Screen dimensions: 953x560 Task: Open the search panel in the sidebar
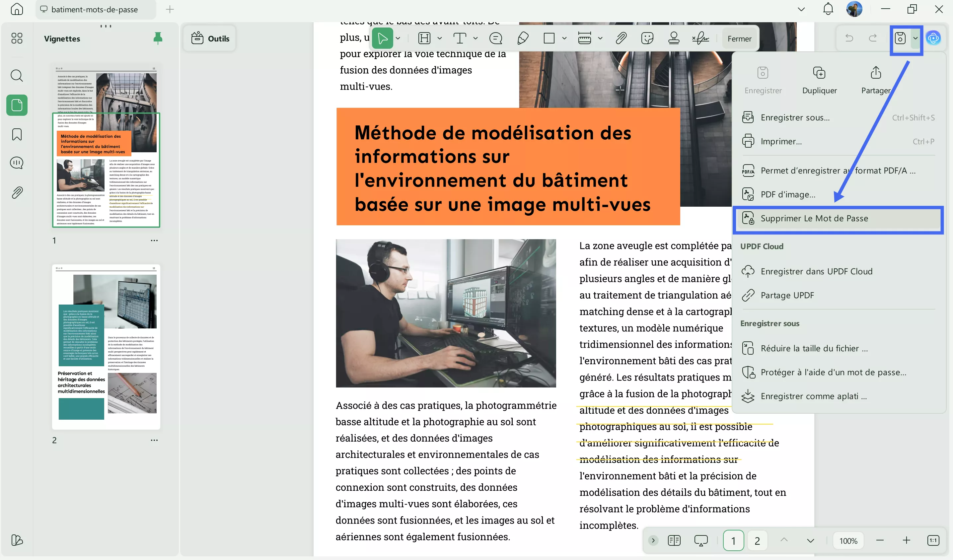coord(17,76)
